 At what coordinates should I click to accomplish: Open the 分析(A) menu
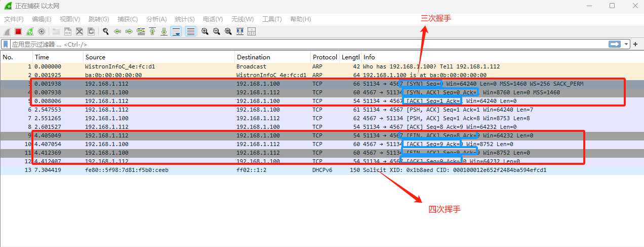point(156,19)
